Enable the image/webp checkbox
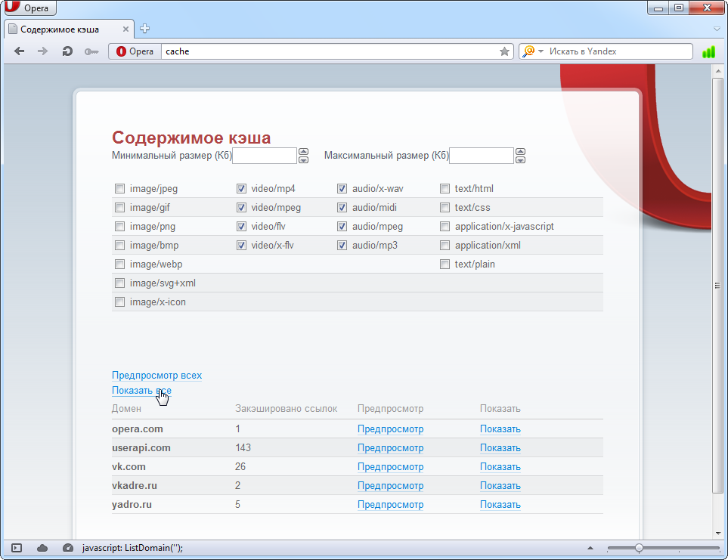The image size is (728, 560). pos(119,264)
